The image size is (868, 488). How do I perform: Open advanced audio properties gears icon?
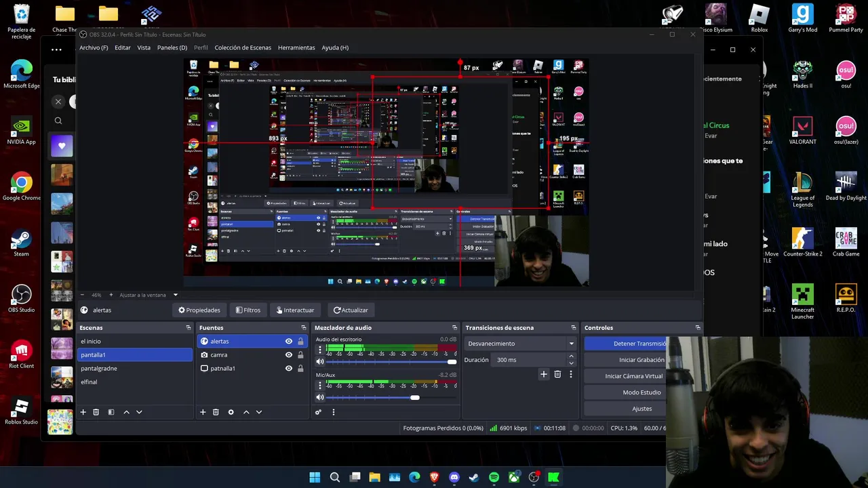(318, 412)
